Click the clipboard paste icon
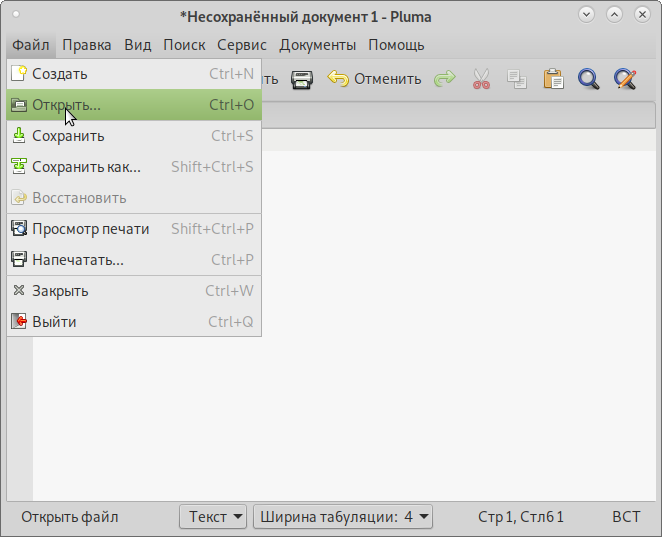 pos(553,79)
